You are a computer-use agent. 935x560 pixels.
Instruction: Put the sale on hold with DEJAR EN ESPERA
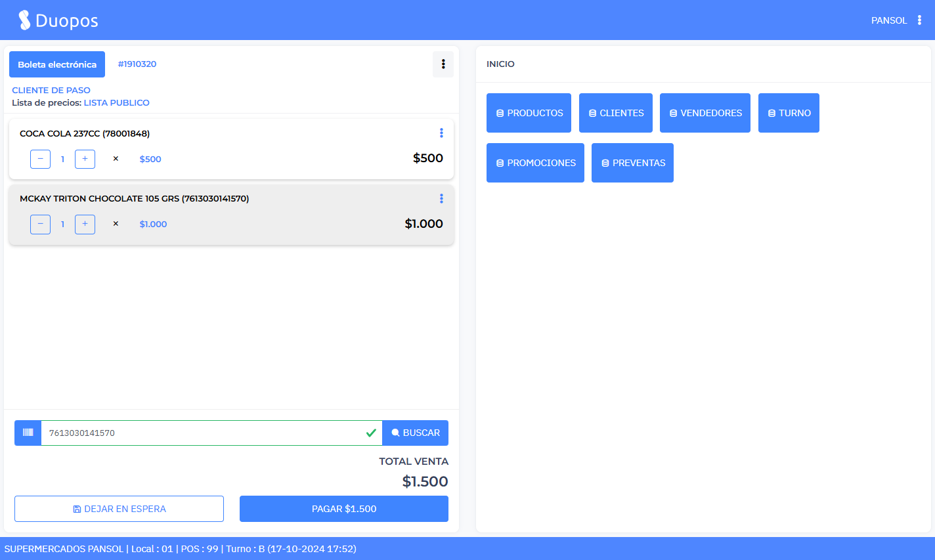pos(119,509)
